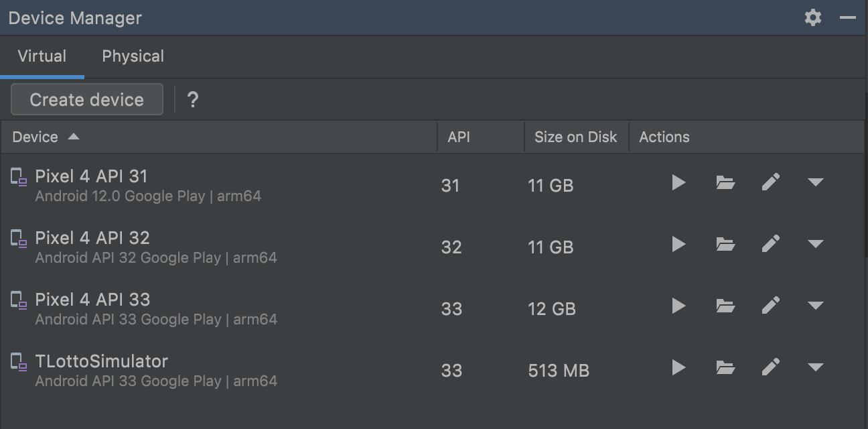Sort by Size on Disk column
Image resolution: width=868 pixels, height=429 pixels.
click(575, 137)
